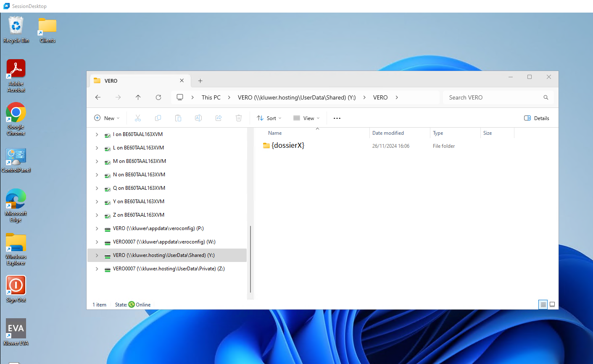Click the Delete trash icon

239,118
